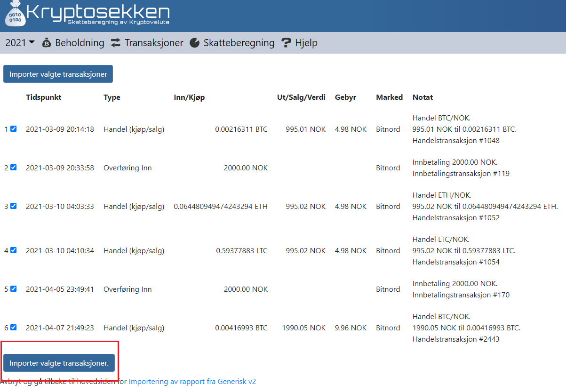Open Importering av rapport fra Generisk v2 link

click(x=192, y=382)
